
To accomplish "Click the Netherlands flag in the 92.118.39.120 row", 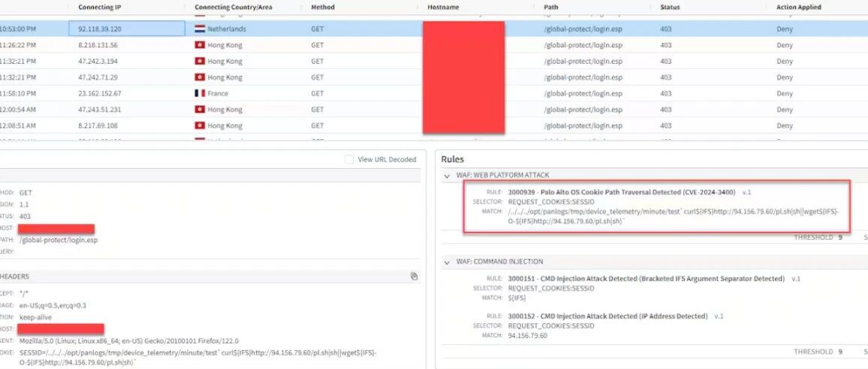I will point(200,29).
